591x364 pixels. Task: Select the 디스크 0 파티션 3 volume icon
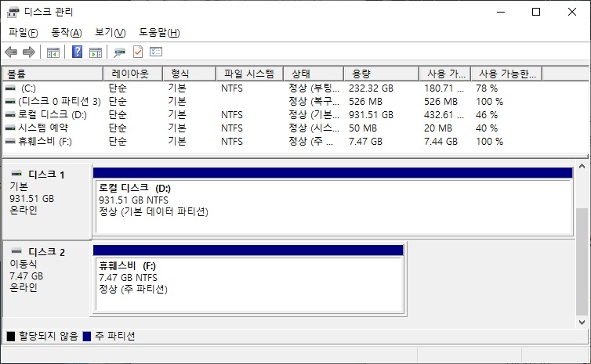(x=10, y=102)
